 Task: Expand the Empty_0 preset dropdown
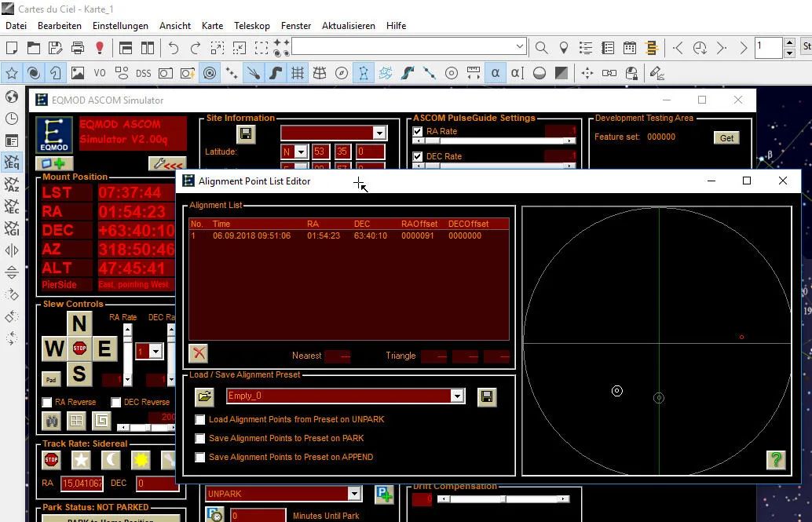457,396
